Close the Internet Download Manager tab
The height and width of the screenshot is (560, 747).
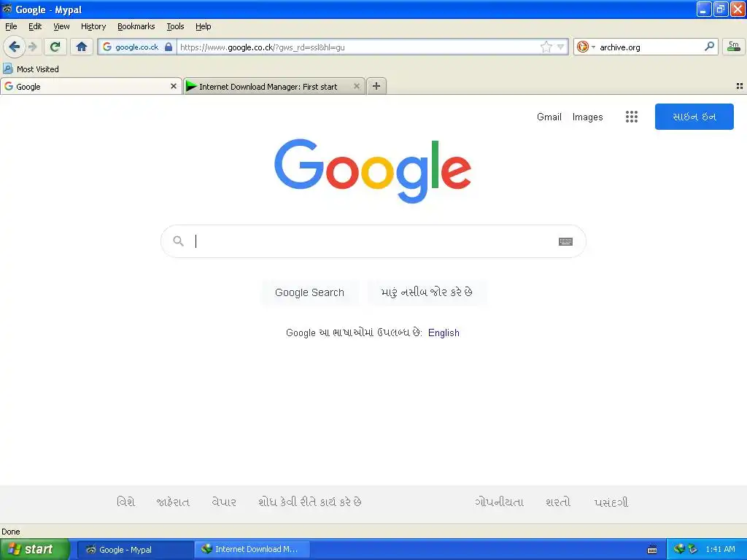click(356, 86)
